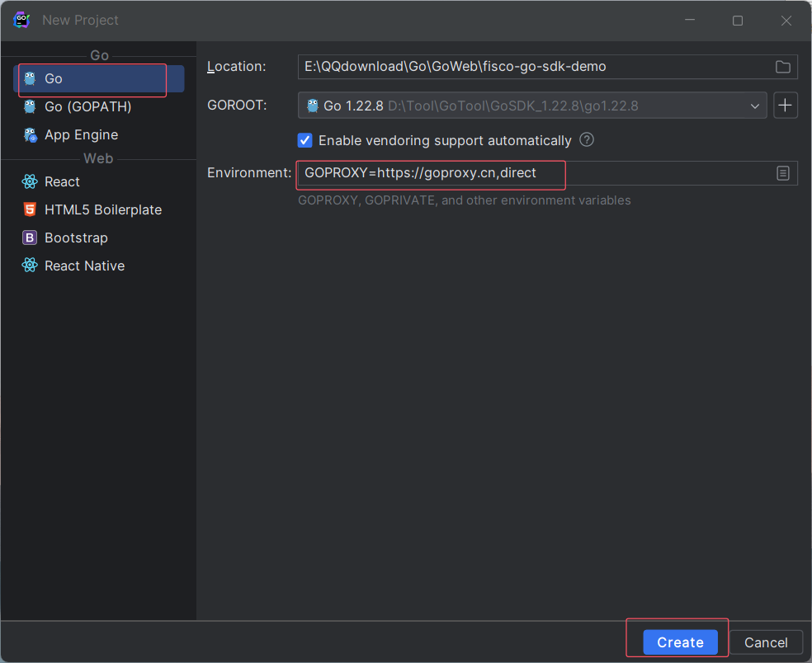Select the Bootstrap project type icon
Screen dimensions: 812x663
pos(29,237)
